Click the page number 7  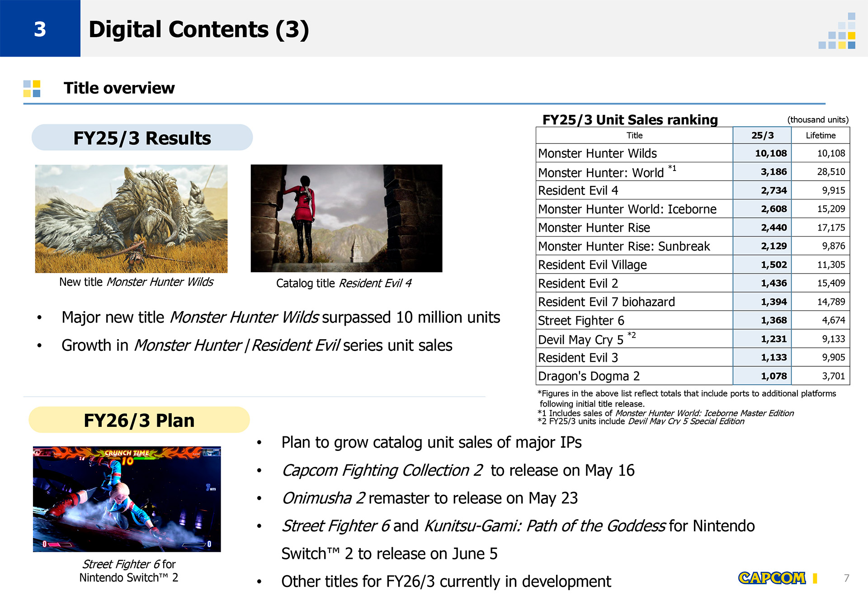[x=846, y=578]
